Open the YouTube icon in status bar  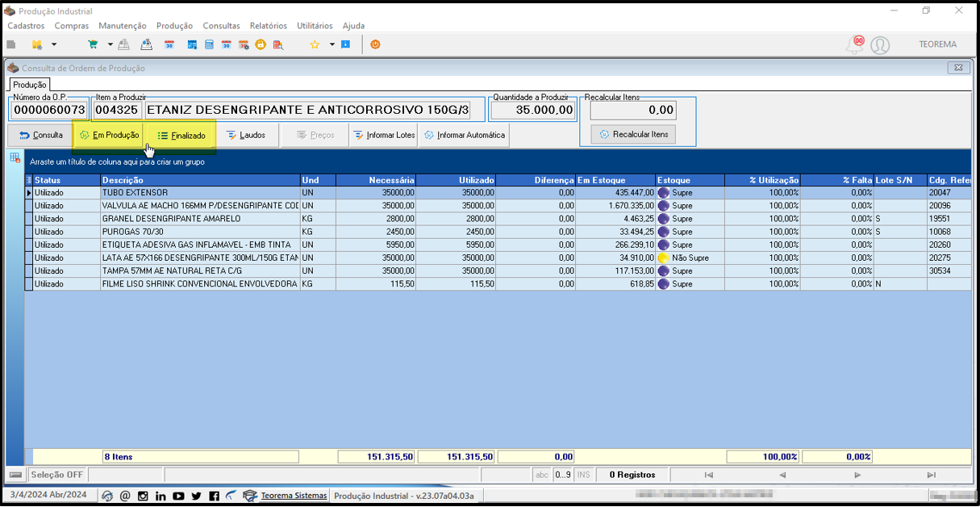tap(178, 496)
